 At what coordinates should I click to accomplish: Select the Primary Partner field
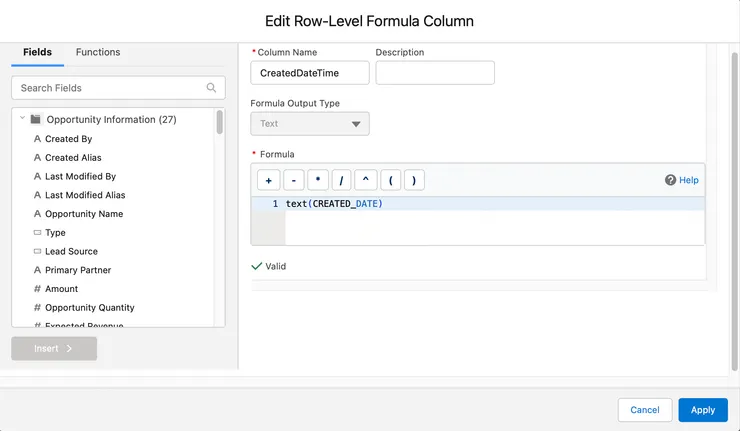(78, 270)
